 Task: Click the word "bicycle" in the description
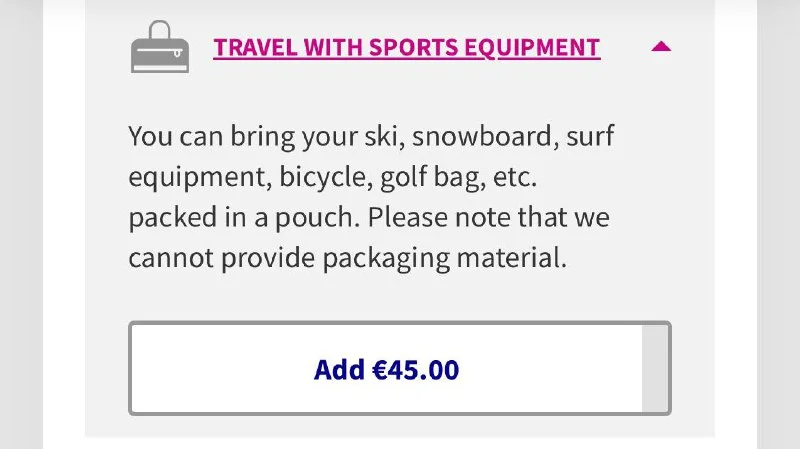(x=324, y=177)
